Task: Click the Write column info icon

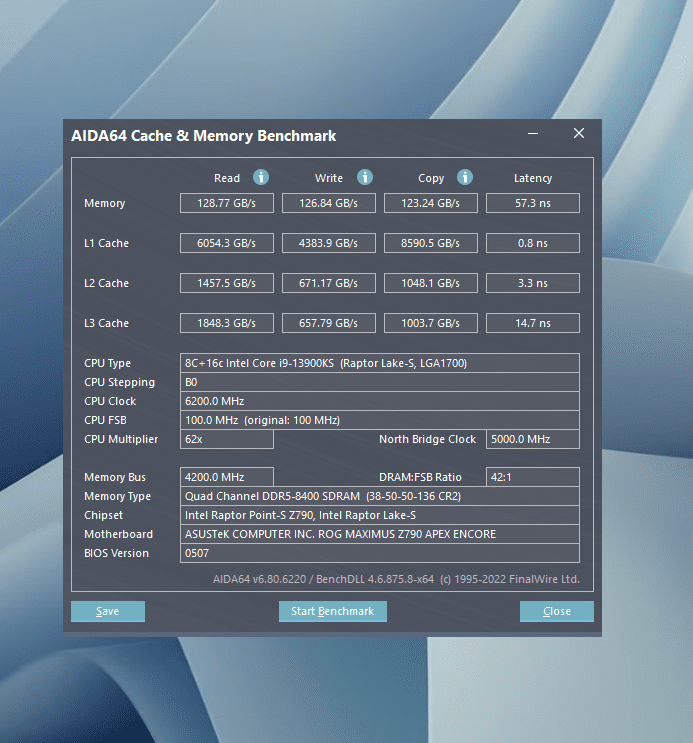Action: click(x=365, y=177)
